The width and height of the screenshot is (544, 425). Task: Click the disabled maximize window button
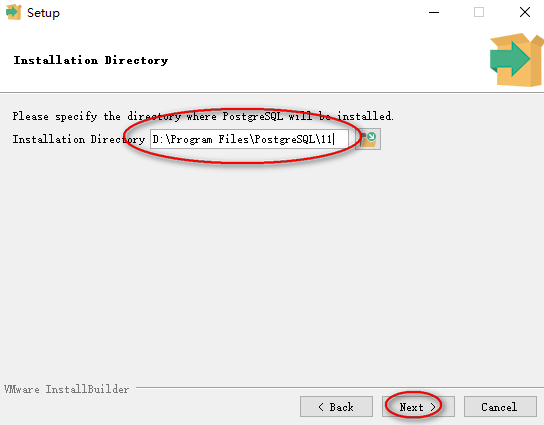click(x=479, y=12)
